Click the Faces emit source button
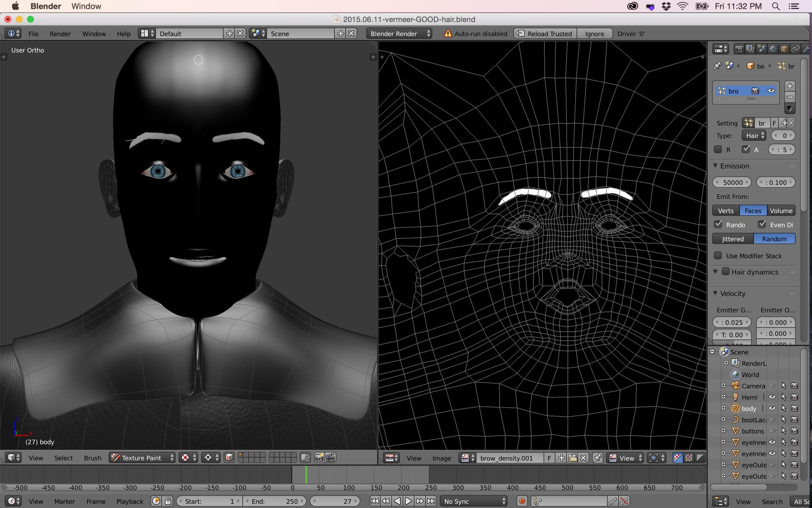The height and width of the screenshot is (508, 812). (x=753, y=210)
